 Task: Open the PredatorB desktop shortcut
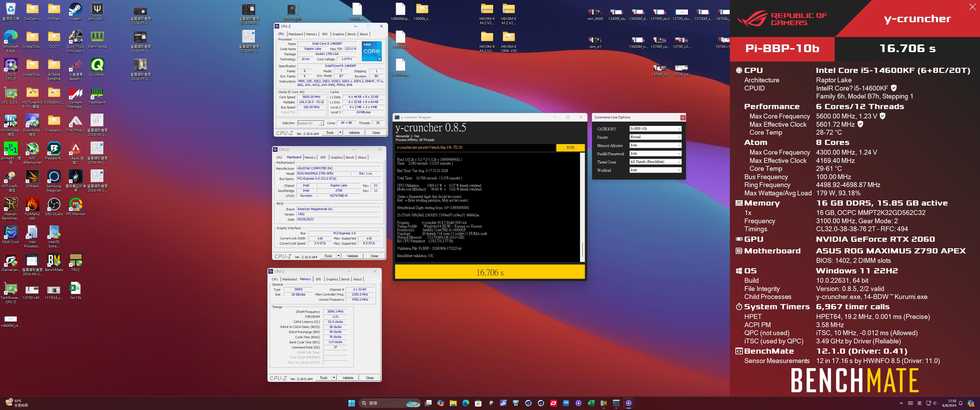click(x=54, y=151)
